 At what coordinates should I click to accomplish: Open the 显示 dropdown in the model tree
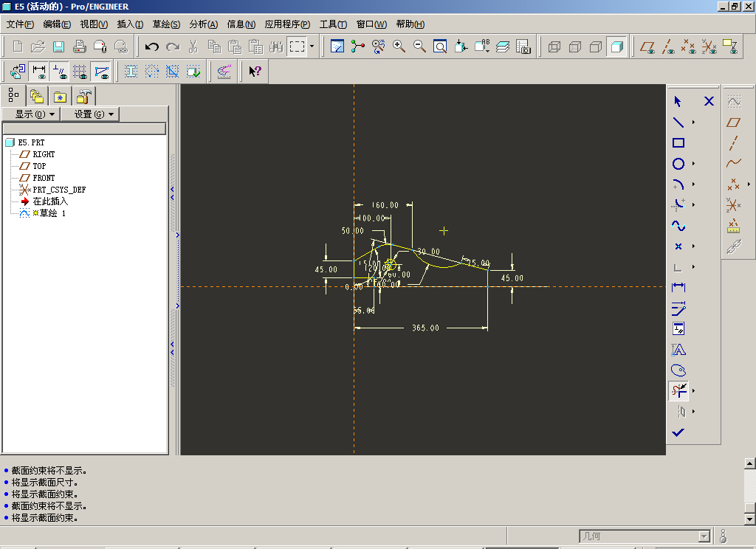(x=35, y=114)
